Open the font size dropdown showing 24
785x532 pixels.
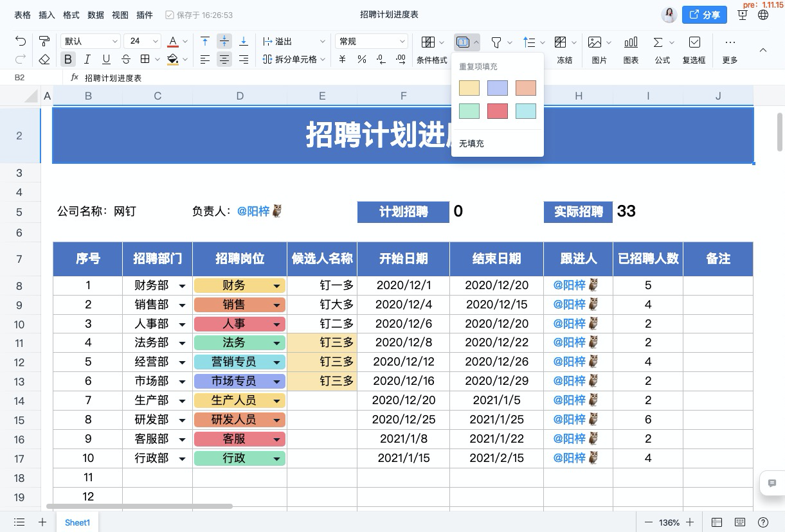pos(143,40)
